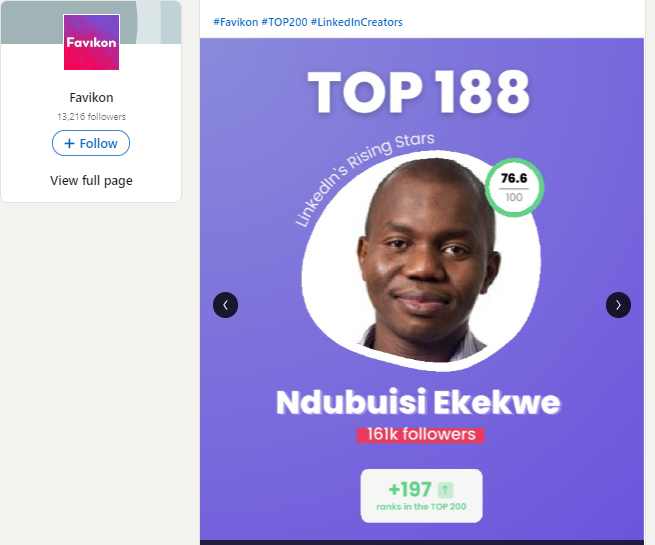Open the #TOP200 hashtag
655x545 pixels.
click(x=284, y=22)
